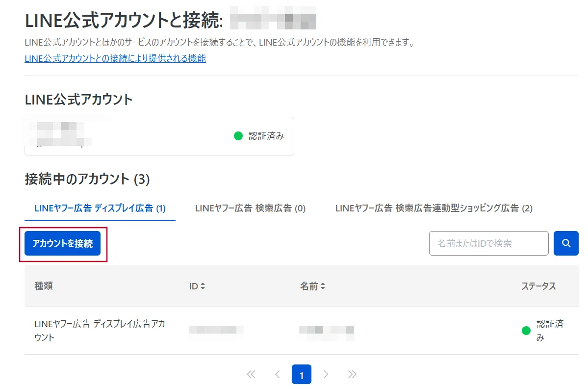Viewport: 588px width, 389px height.
Task: Click the アカウントを接続 button
Action: tap(63, 243)
